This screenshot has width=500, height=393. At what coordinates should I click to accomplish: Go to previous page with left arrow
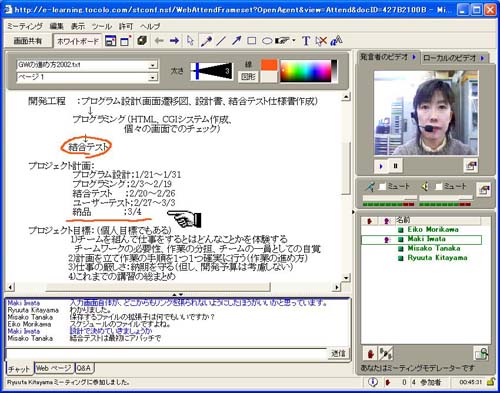pos(159,41)
